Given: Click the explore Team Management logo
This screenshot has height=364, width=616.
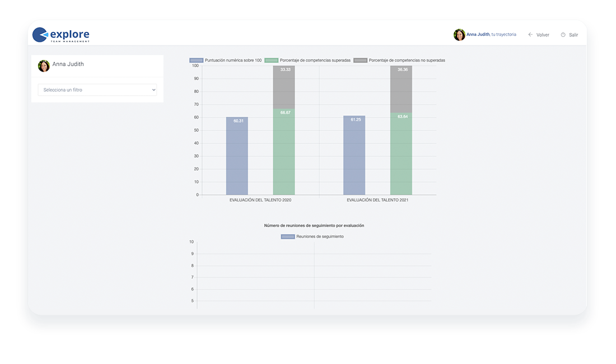Looking at the screenshot, I should point(61,35).
